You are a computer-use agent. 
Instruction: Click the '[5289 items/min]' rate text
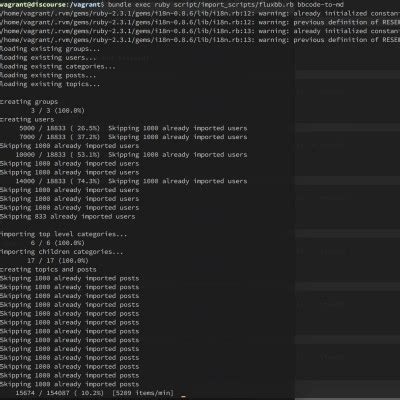coord(143,393)
